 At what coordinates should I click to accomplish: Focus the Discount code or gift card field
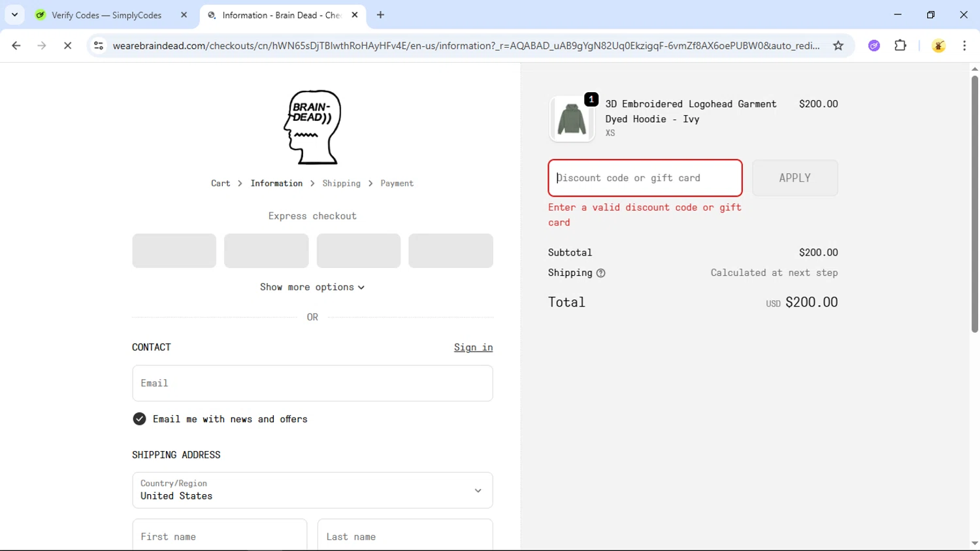coord(645,178)
